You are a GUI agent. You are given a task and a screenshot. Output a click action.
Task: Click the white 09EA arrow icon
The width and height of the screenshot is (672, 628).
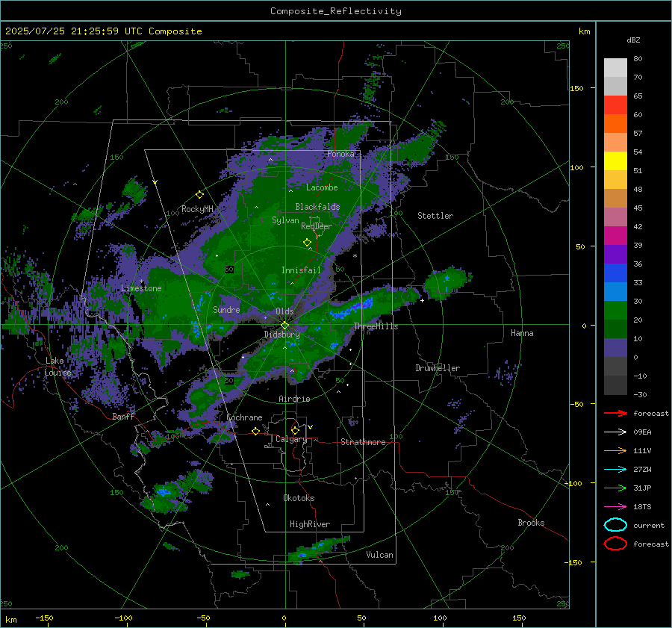(615, 432)
